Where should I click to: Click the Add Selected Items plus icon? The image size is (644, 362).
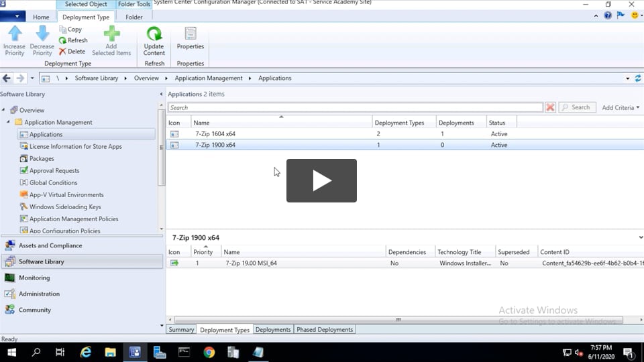[111, 34]
